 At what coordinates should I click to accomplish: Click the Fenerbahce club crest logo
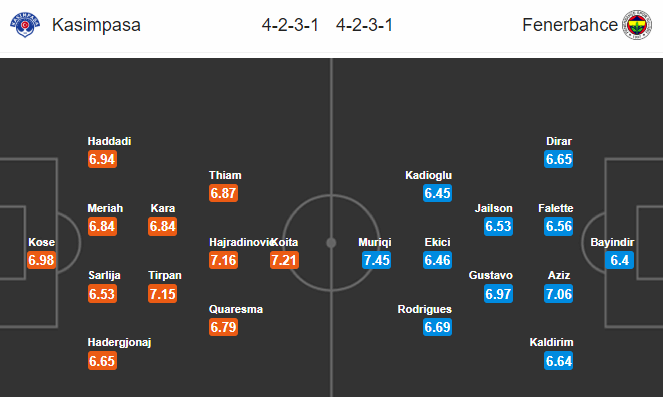(637, 25)
